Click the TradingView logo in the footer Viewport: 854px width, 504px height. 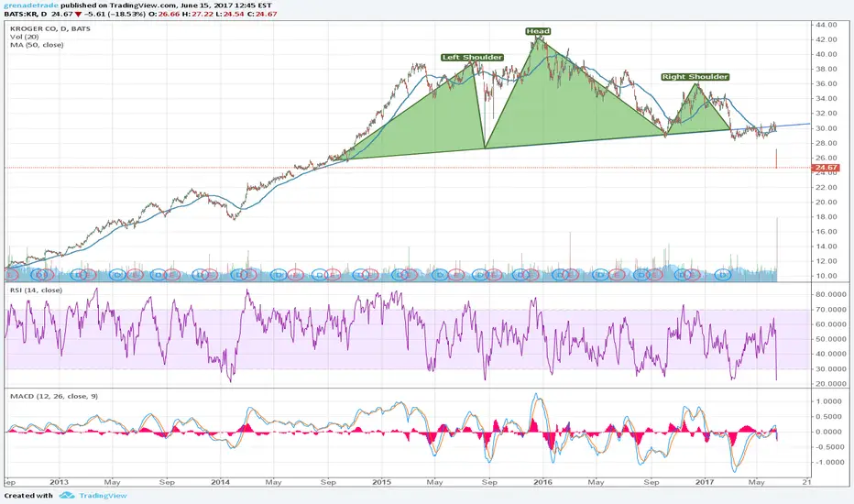(67, 495)
